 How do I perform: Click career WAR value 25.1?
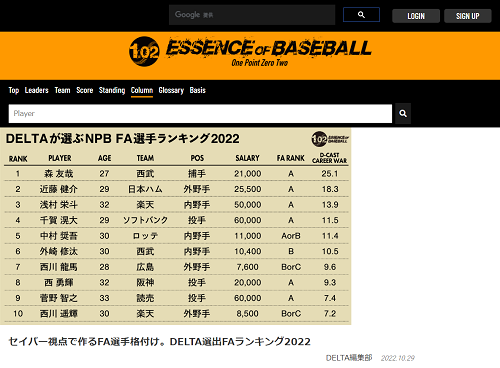click(x=330, y=174)
